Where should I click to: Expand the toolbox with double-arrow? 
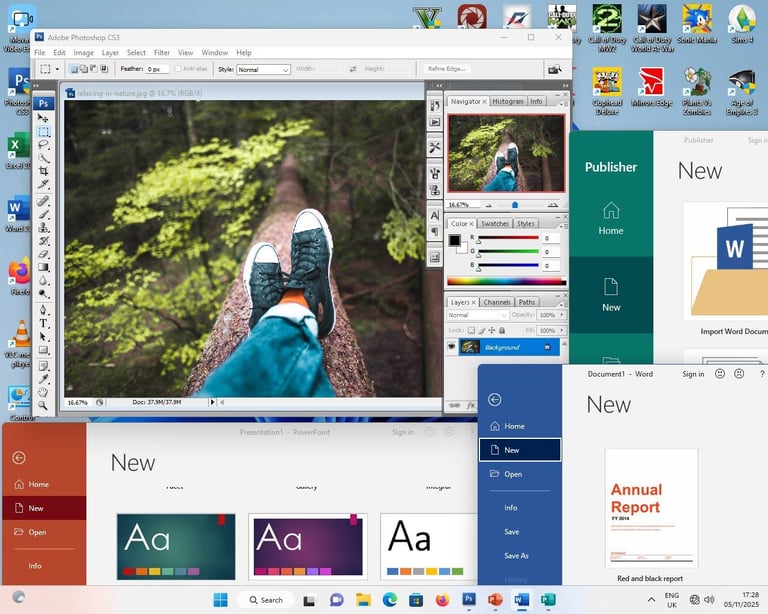[36, 86]
